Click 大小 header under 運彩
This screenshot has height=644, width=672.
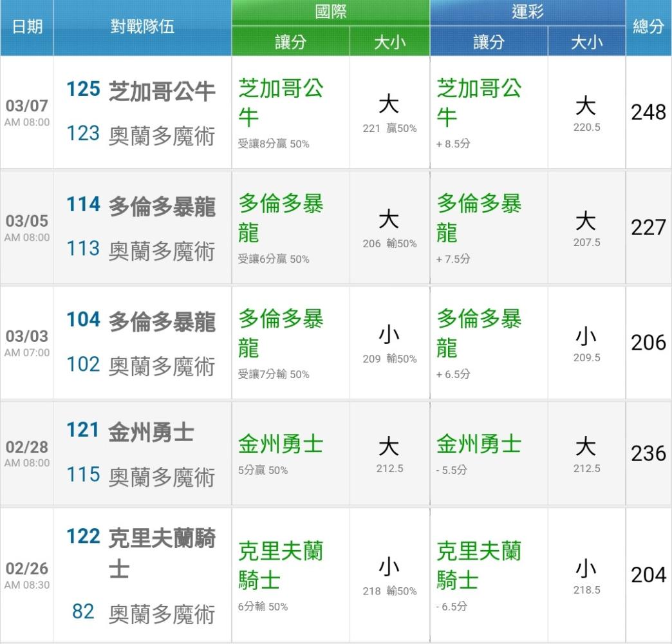pos(587,42)
